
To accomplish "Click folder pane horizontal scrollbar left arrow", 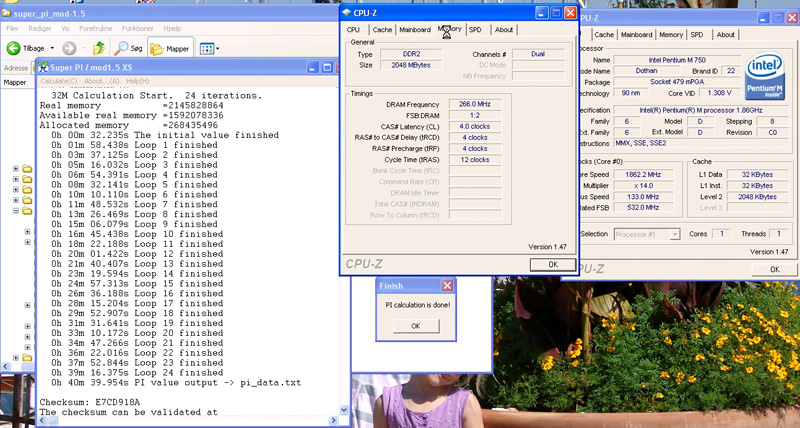I will [x=6, y=367].
